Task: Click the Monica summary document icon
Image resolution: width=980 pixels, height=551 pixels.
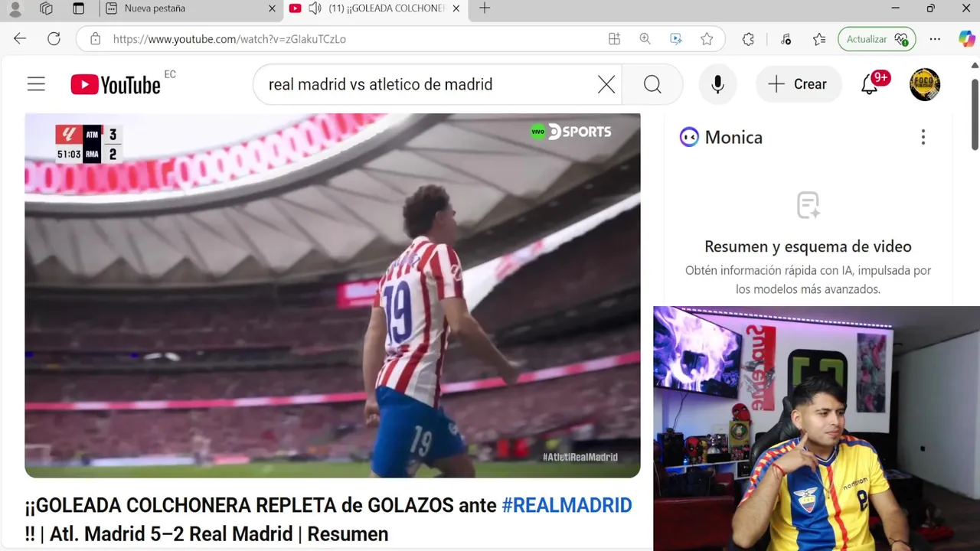Action: point(808,205)
